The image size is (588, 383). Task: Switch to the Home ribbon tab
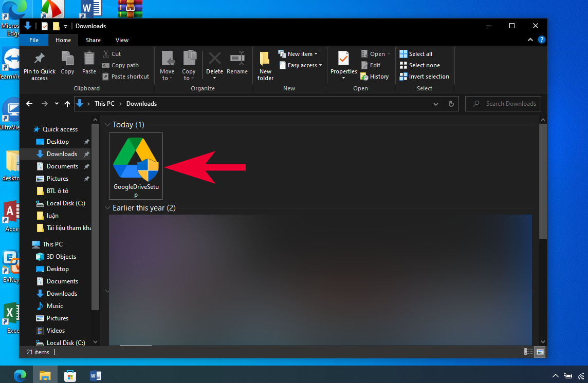coord(63,40)
